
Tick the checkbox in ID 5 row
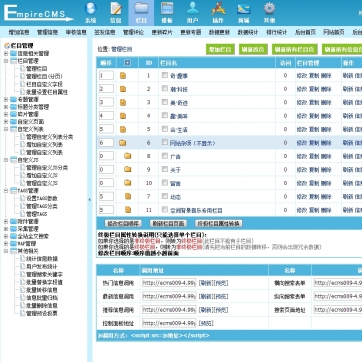pos(165,129)
